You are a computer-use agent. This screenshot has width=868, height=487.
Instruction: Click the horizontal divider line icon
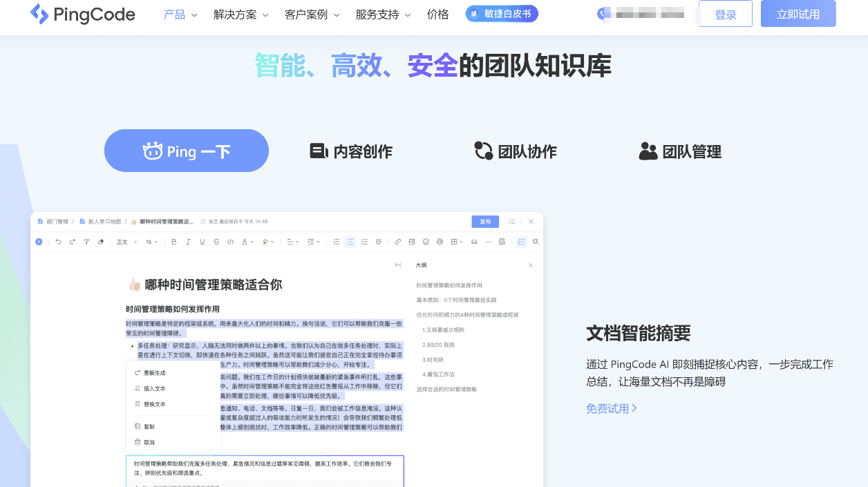point(489,242)
